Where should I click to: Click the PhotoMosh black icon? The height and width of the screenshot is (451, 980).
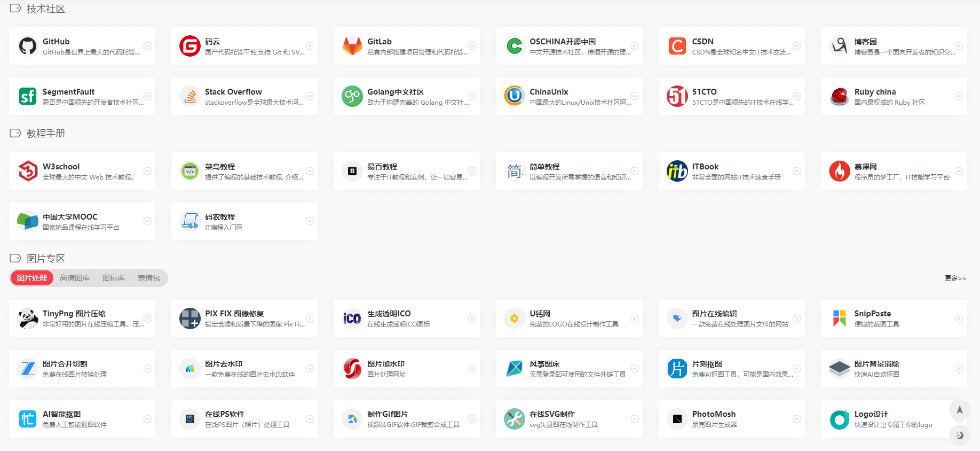tap(677, 419)
